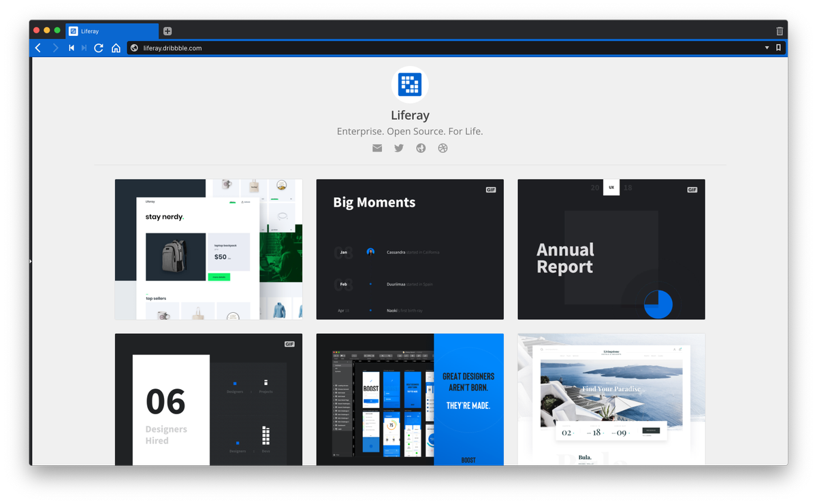Image resolution: width=817 pixels, height=504 pixels.
Task: Open the address bar dropdown arrow
Action: click(x=767, y=48)
